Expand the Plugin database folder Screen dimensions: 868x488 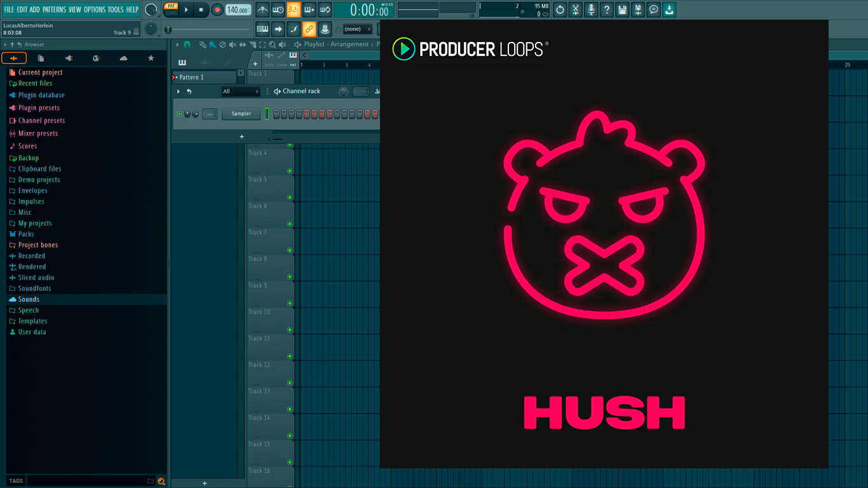41,95
